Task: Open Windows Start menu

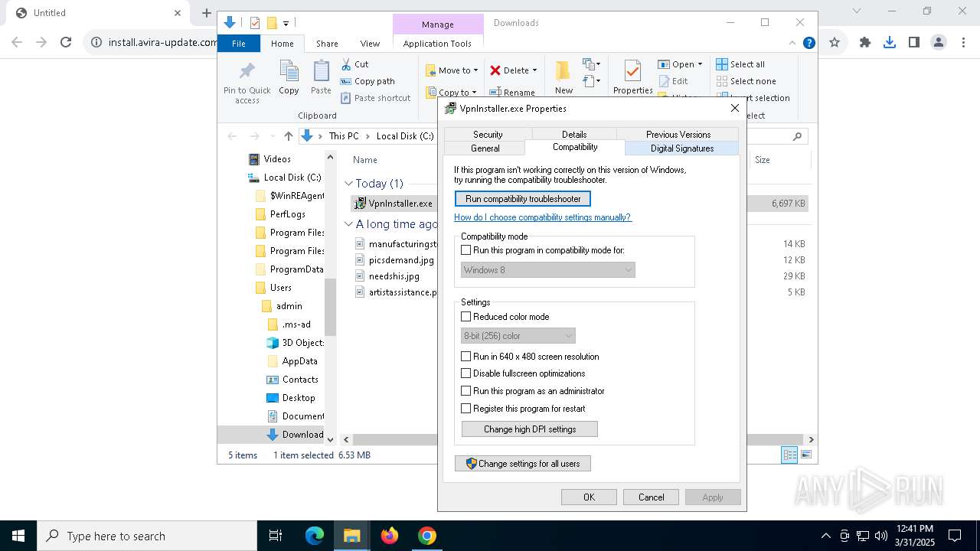Action: pyautogui.click(x=18, y=536)
